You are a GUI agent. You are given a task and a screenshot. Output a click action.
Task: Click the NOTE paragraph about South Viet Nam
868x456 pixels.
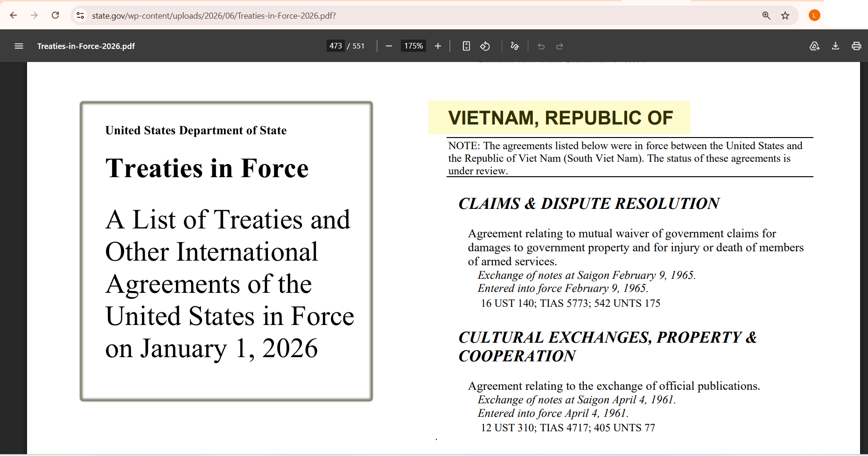(625, 159)
